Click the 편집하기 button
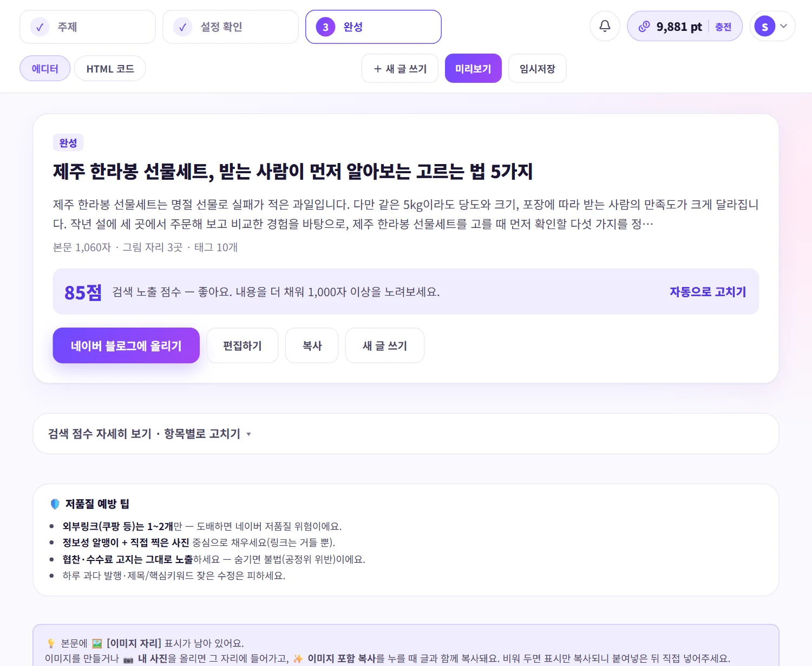This screenshot has height=666, width=812. (243, 345)
